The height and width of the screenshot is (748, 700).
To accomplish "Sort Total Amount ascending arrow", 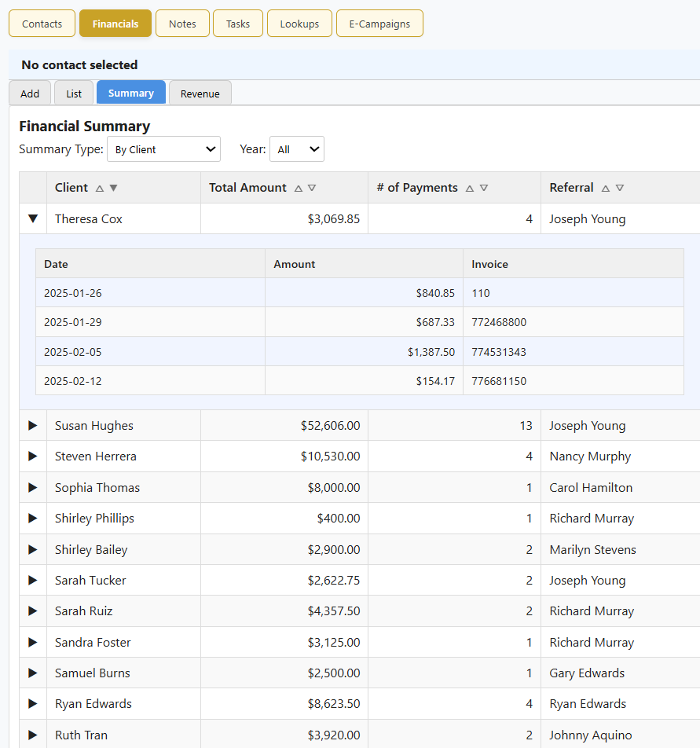I will [x=299, y=189].
